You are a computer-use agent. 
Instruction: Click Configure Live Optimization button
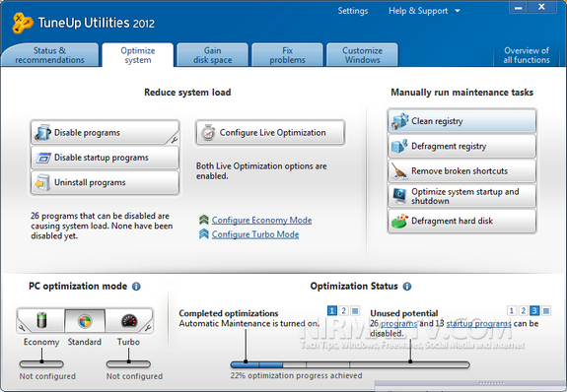(x=270, y=133)
